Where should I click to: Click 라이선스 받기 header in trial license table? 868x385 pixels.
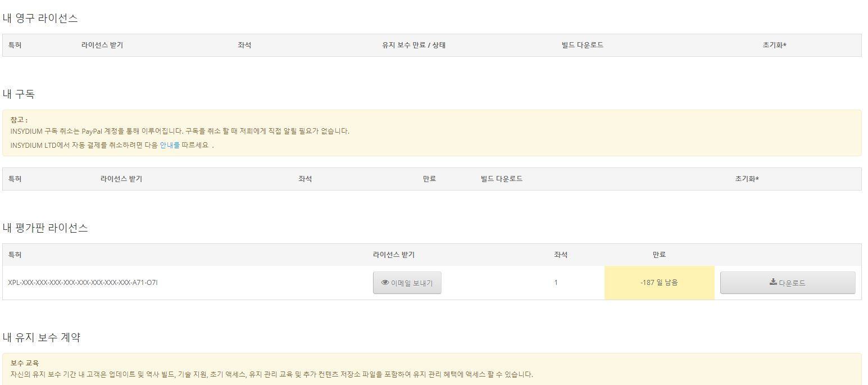(393, 255)
